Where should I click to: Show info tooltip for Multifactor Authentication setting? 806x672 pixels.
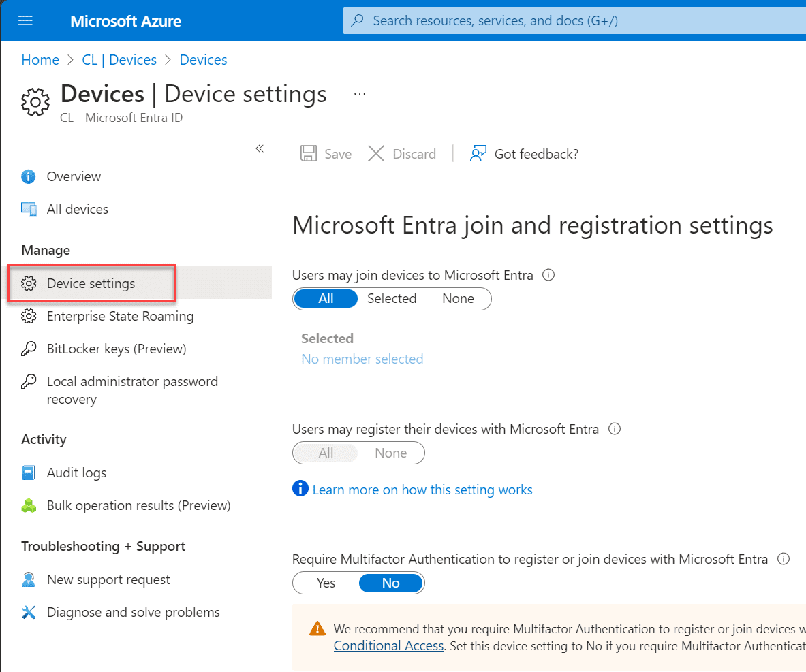(x=784, y=558)
